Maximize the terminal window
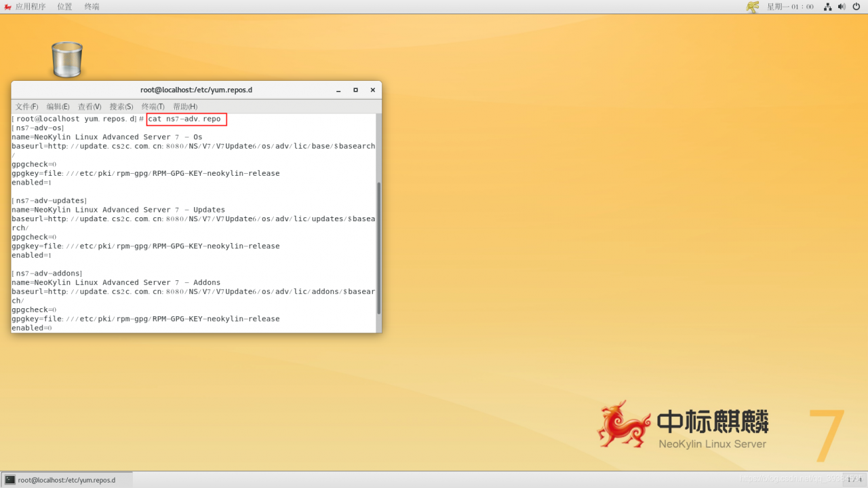 tap(355, 90)
